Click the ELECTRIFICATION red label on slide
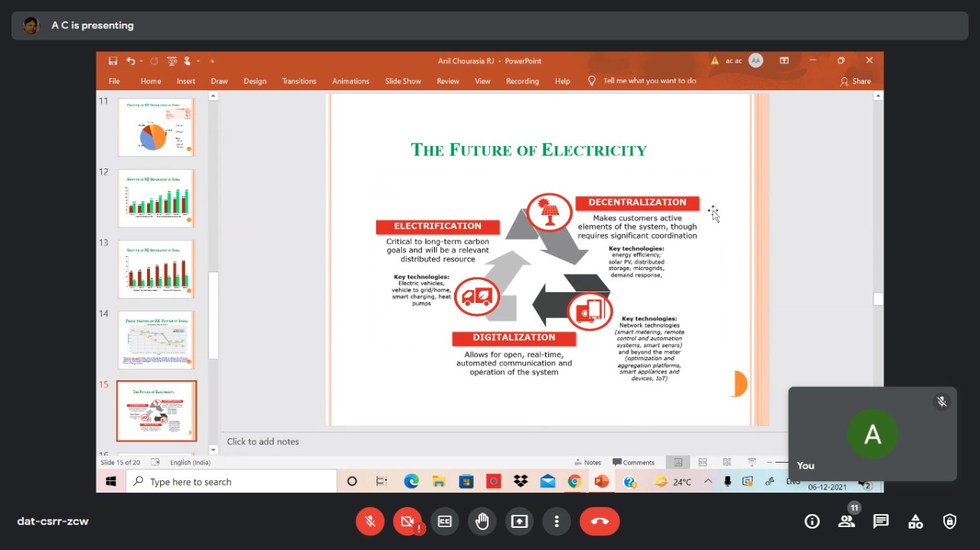 [437, 226]
